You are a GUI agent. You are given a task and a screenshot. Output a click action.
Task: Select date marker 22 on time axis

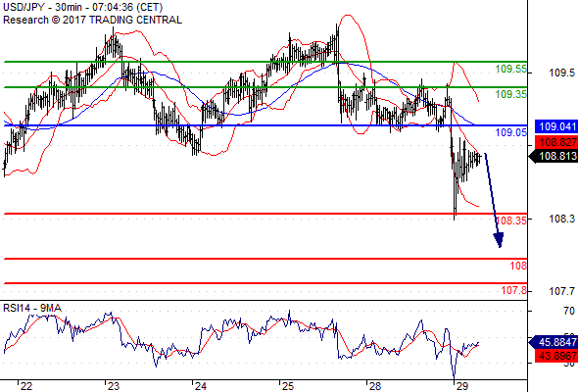[26, 386]
